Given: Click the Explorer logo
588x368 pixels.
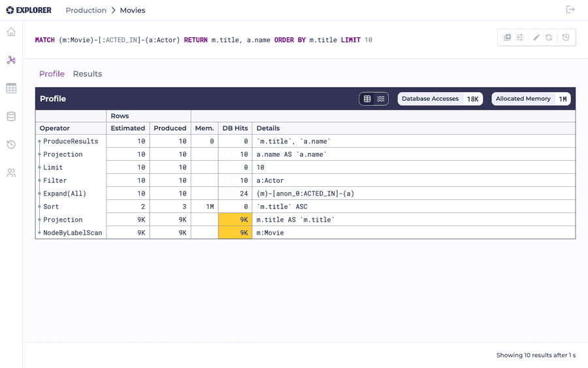Looking at the screenshot, I should click(x=29, y=10).
